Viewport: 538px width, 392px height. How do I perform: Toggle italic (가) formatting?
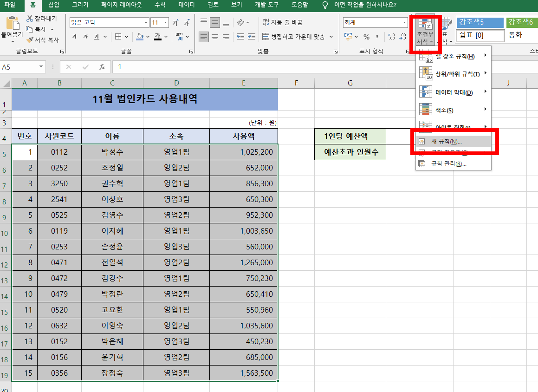(x=85, y=36)
